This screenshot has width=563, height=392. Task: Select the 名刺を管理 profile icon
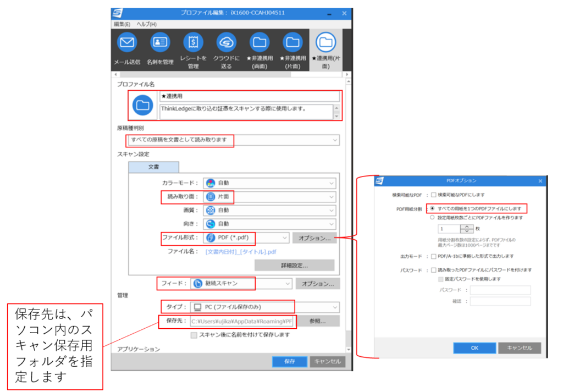pyautogui.click(x=160, y=43)
